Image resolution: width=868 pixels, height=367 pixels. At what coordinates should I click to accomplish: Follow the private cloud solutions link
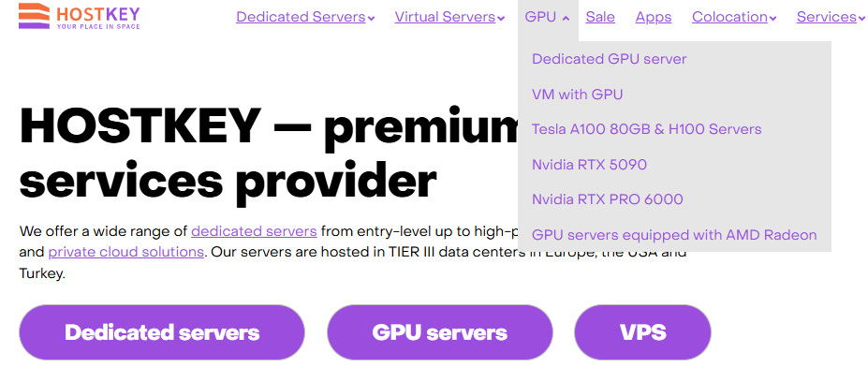pos(126,253)
